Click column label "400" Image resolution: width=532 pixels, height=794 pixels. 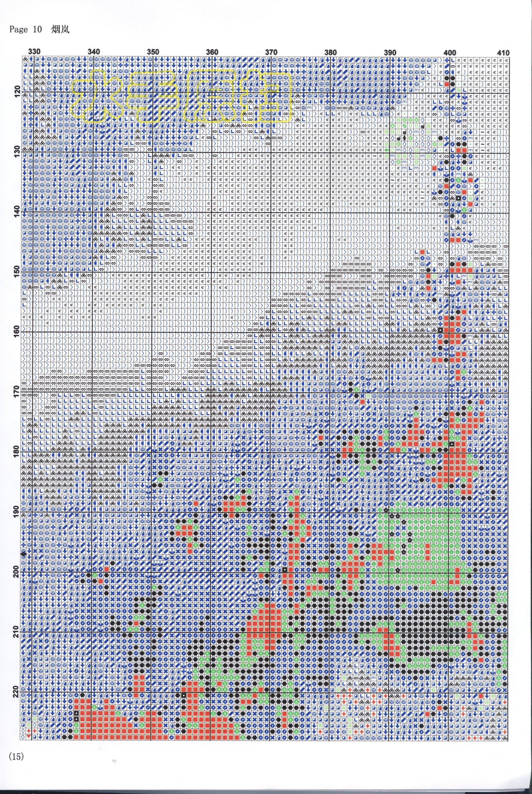tap(450, 53)
